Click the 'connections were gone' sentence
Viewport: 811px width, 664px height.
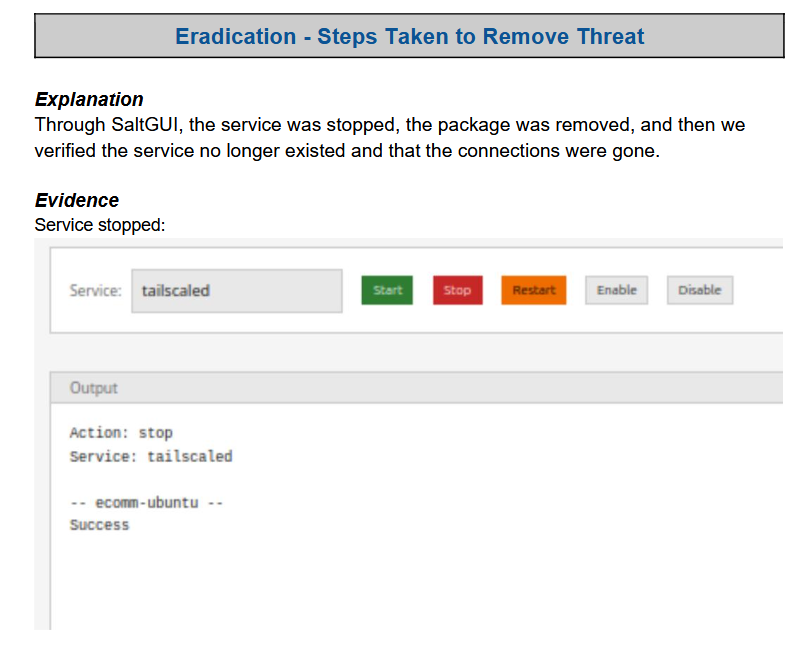(x=559, y=151)
